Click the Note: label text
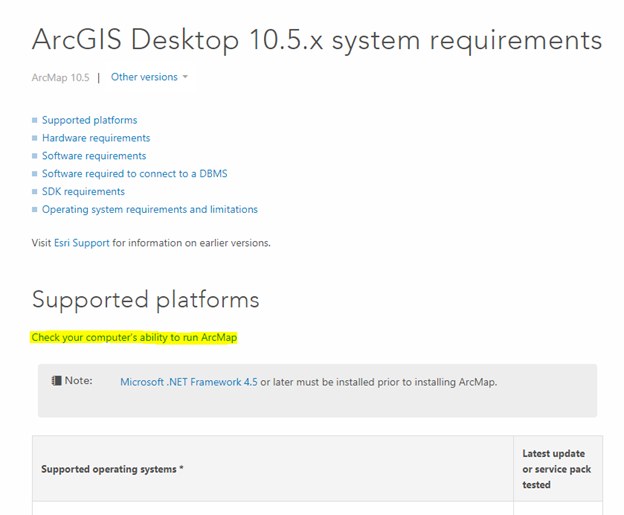 pyautogui.click(x=78, y=381)
